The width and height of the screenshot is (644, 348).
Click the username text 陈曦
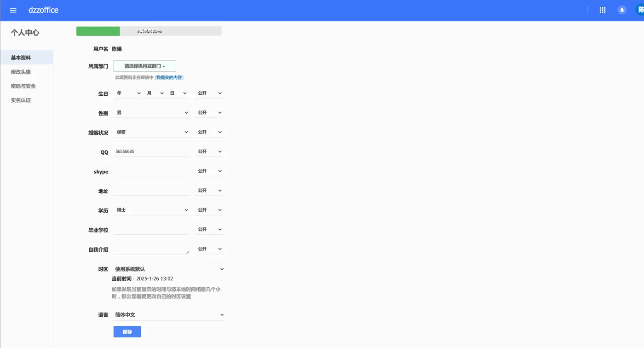(x=117, y=49)
